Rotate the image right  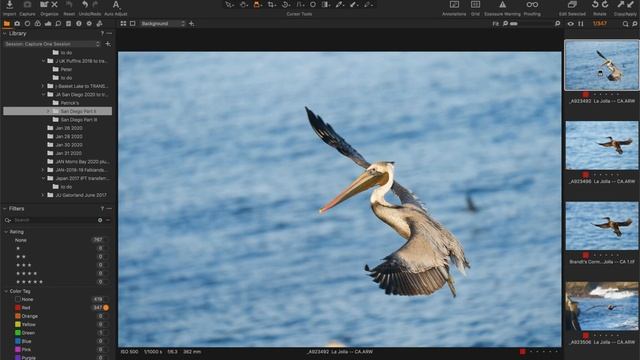(605, 4)
